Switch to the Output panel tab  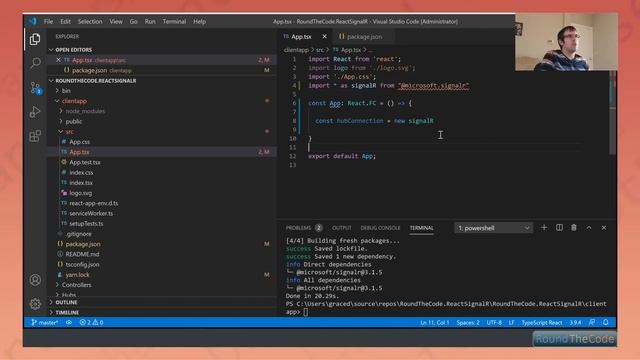[x=342, y=228]
